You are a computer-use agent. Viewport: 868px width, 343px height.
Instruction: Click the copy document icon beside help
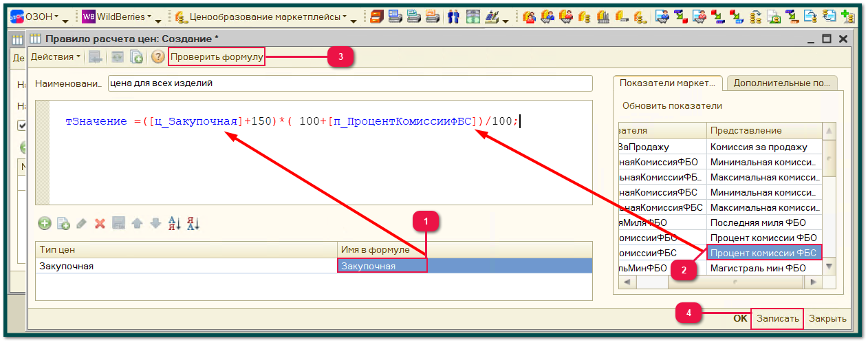tap(137, 57)
